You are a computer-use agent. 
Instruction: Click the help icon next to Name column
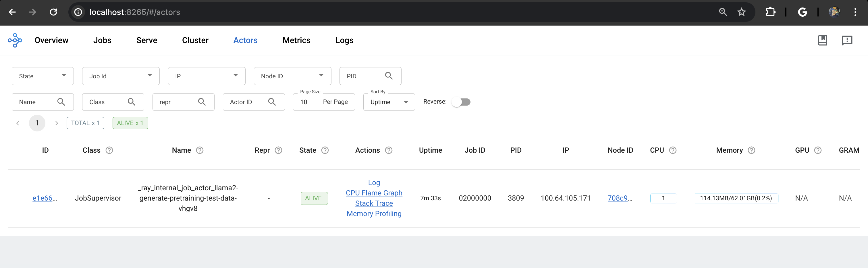(x=200, y=150)
